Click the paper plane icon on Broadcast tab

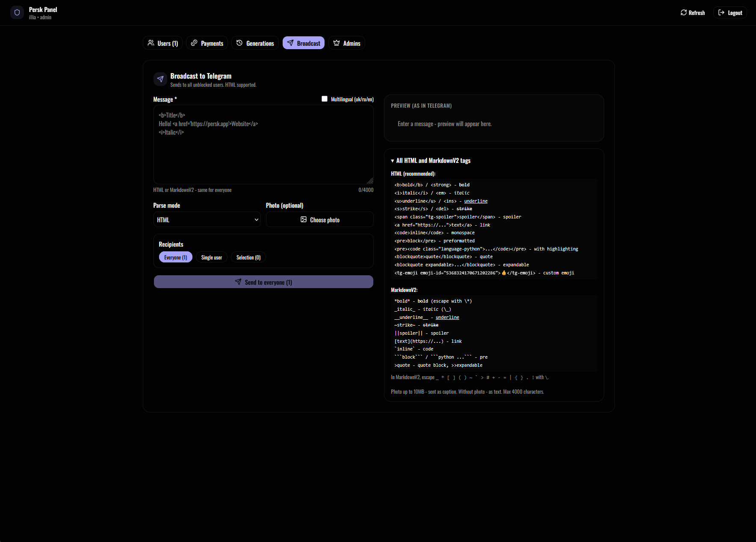[290, 43]
